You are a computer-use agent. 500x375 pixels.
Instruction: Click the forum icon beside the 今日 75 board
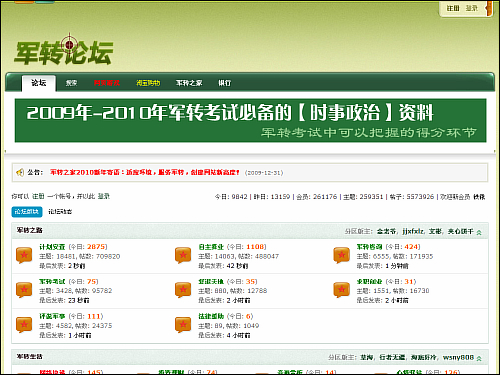click(24, 290)
